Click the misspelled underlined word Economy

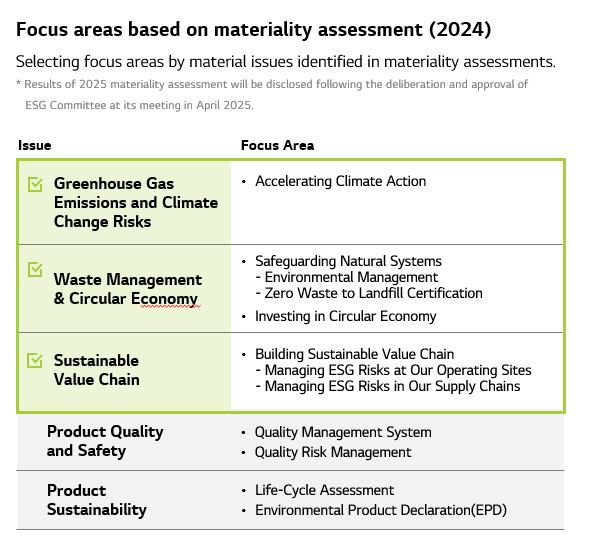point(164,299)
